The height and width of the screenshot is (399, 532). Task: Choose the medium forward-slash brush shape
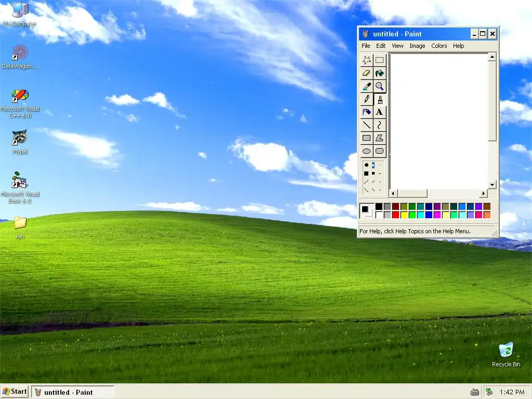click(373, 182)
